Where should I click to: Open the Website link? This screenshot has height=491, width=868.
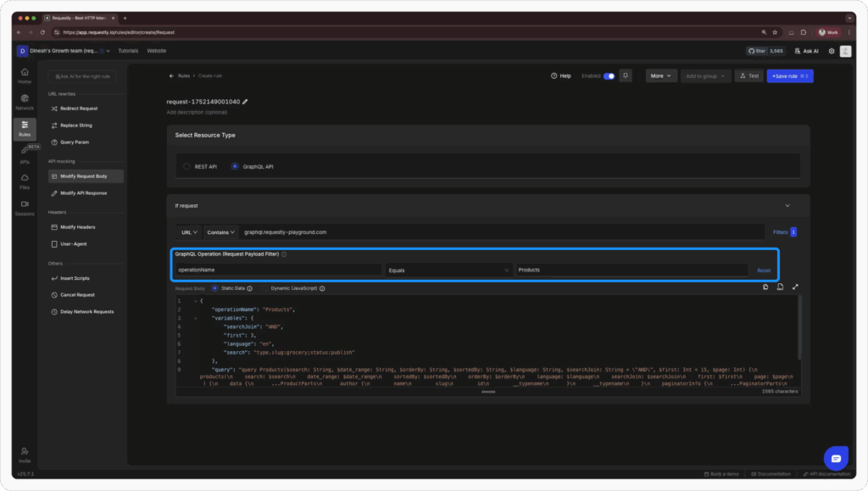(157, 51)
